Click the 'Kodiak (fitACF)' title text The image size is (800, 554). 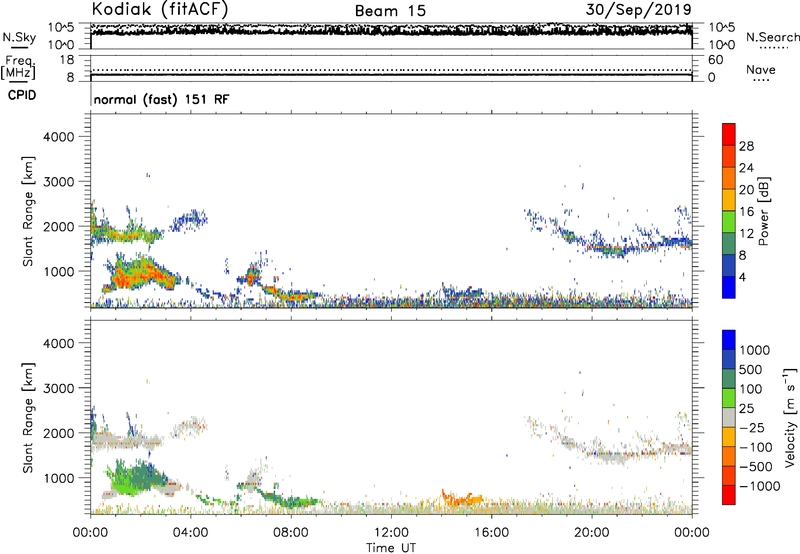(x=160, y=9)
